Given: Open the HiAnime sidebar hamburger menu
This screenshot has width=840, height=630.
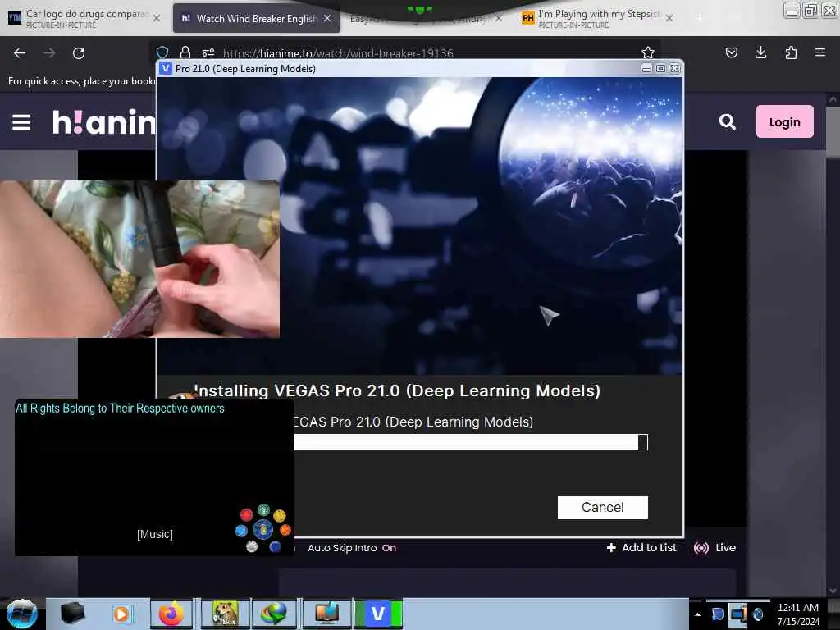Looking at the screenshot, I should click(21, 122).
